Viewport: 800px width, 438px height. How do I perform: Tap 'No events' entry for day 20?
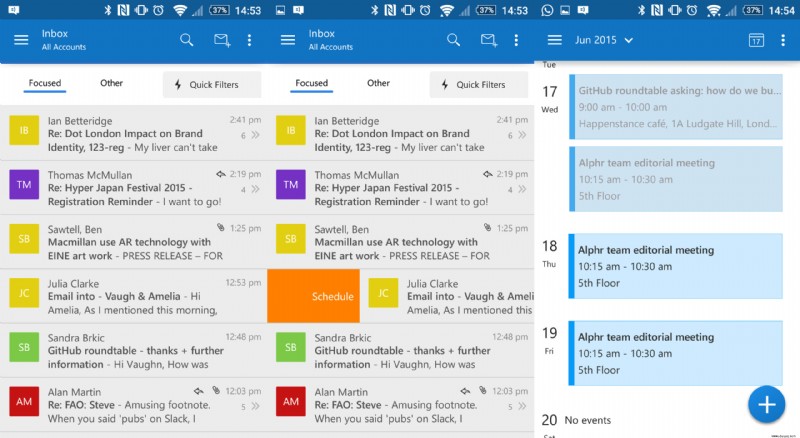click(587, 420)
